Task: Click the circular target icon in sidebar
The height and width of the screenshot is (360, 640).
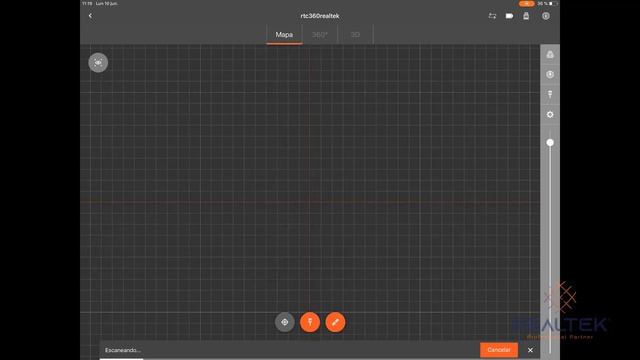Action: (x=550, y=74)
